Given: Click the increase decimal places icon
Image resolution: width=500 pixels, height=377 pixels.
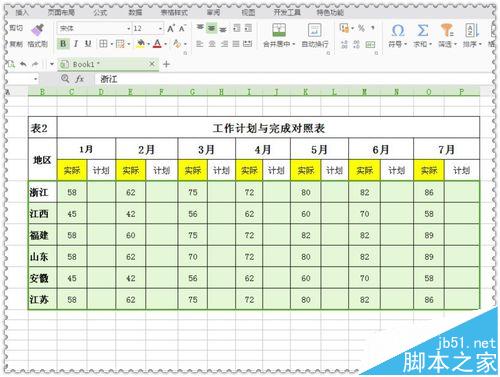Looking at the screenshot, I should (x=344, y=44).
